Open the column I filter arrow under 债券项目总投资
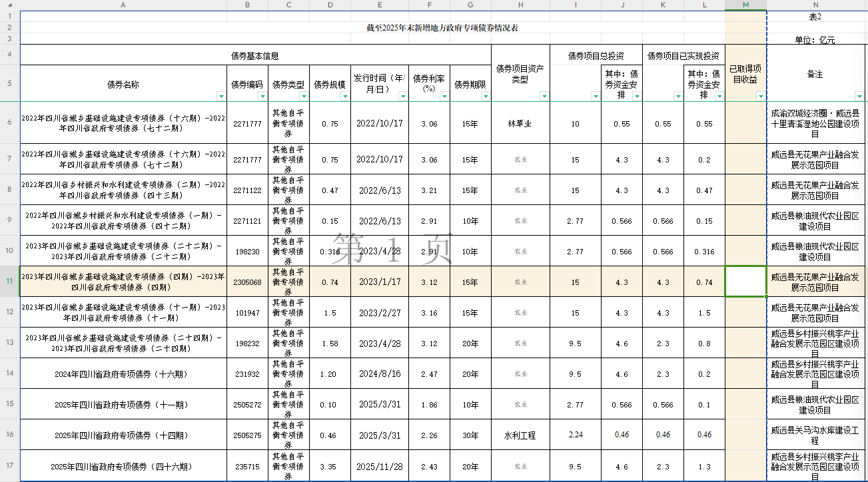868x482 pixels. click(595, 97)
